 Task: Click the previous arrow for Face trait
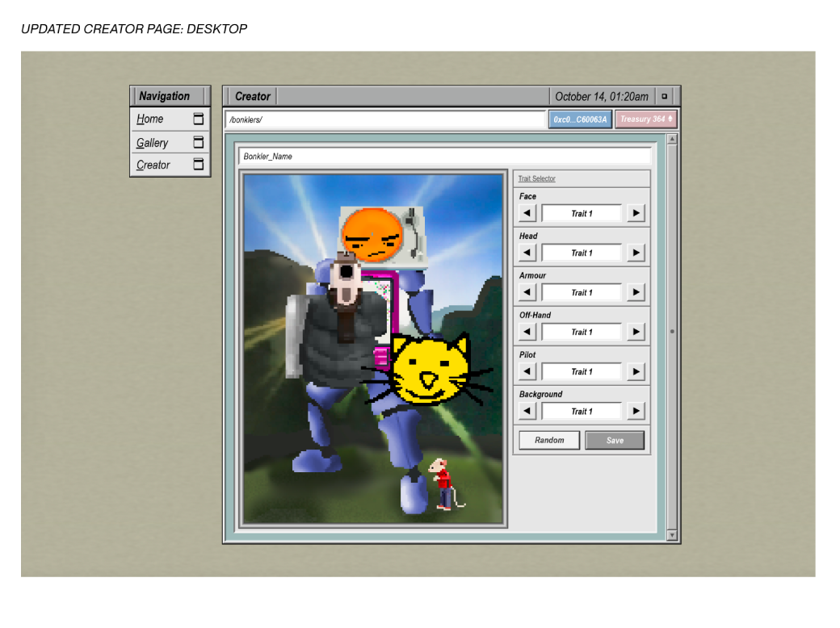pos(527,213)
